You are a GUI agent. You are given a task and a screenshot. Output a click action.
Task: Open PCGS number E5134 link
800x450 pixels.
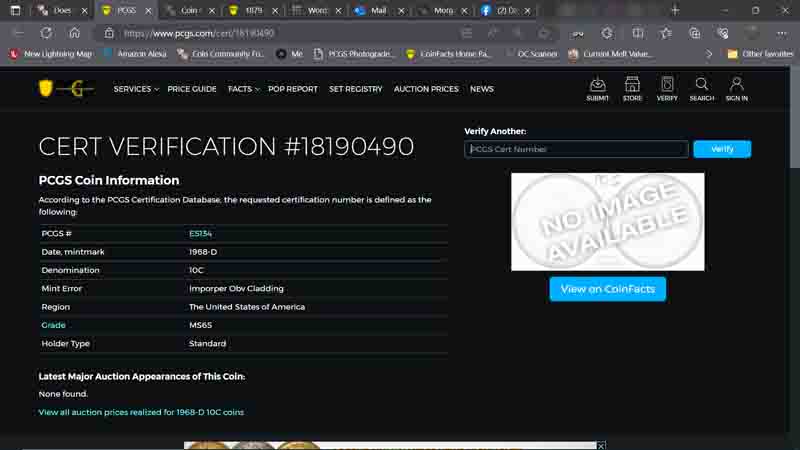click(200, 234)
